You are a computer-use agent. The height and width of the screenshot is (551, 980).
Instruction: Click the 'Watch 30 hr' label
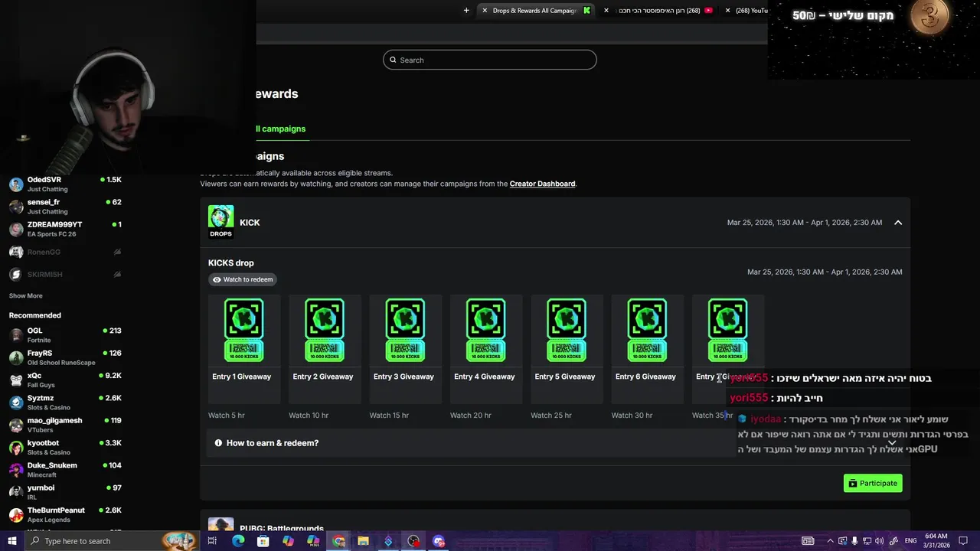[x=632, y=416]
